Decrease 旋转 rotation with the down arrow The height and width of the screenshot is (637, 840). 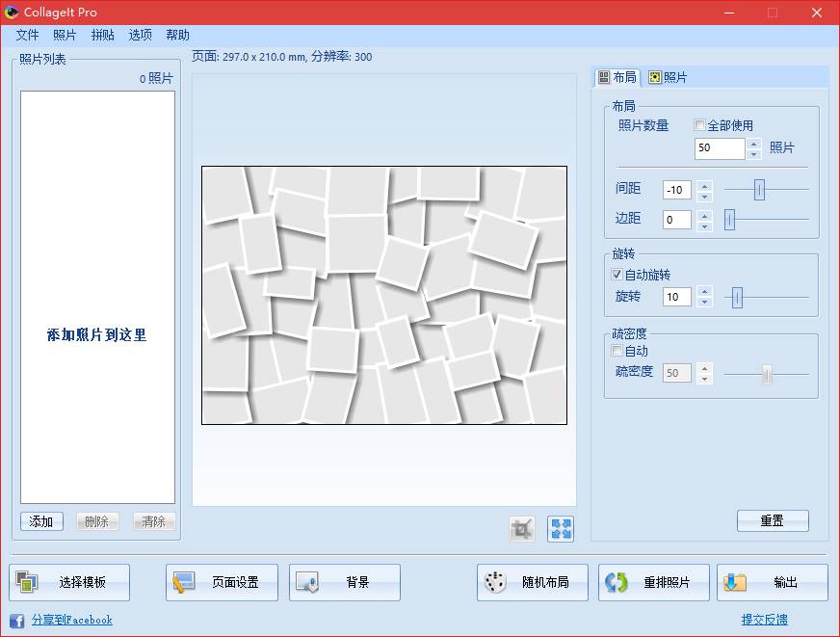tap(705, 303)
